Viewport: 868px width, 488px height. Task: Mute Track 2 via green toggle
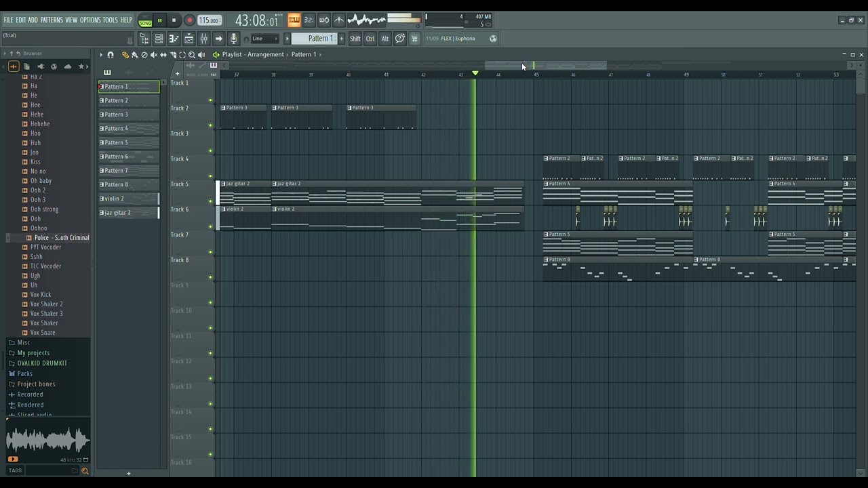pyautogui.click(x=210, y=125)
